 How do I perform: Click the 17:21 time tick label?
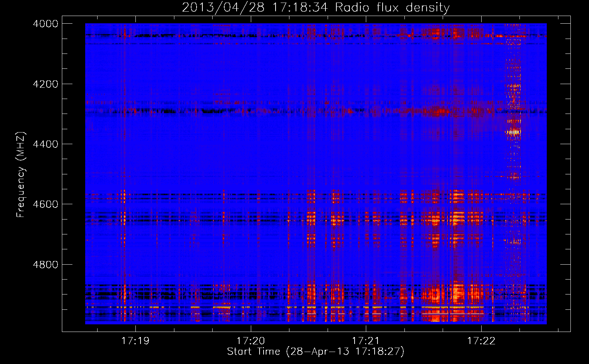(366, 341)
